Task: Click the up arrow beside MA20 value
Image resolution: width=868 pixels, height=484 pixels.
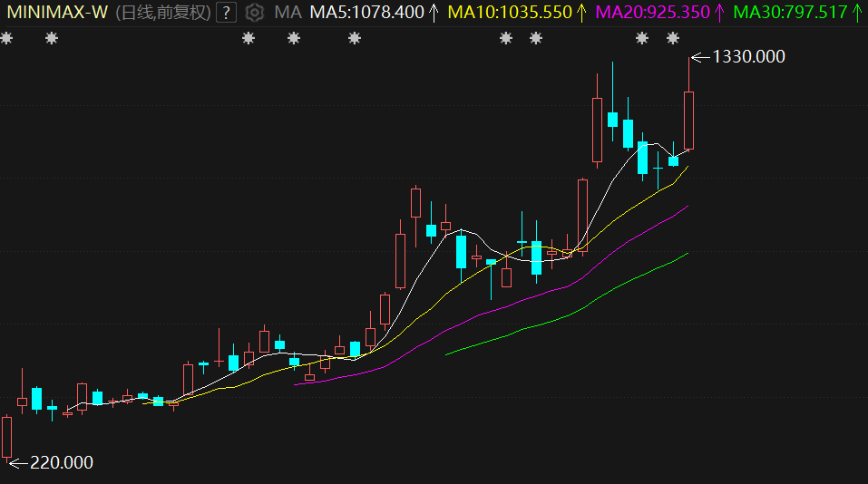Action: point(720,13)
